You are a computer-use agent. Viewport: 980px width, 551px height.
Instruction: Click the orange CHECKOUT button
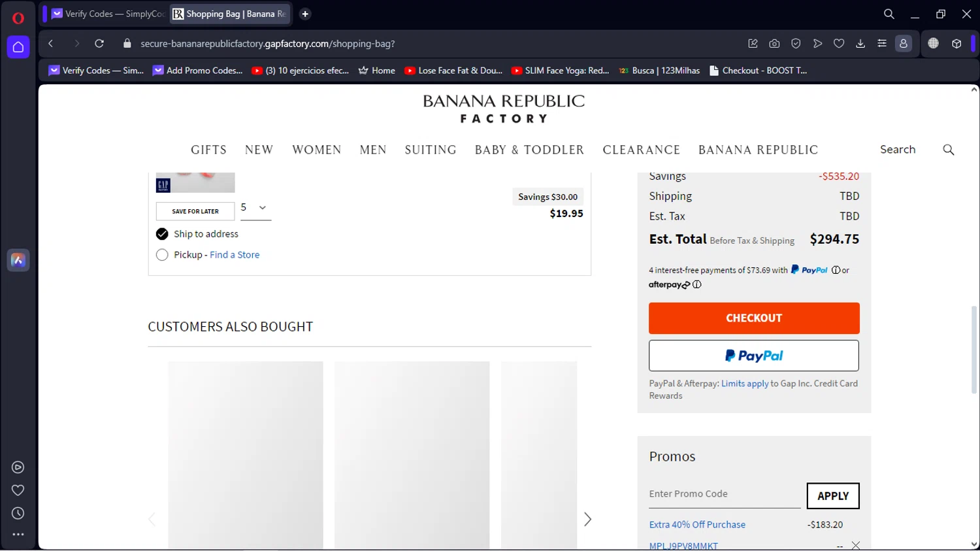pos(754,318)
